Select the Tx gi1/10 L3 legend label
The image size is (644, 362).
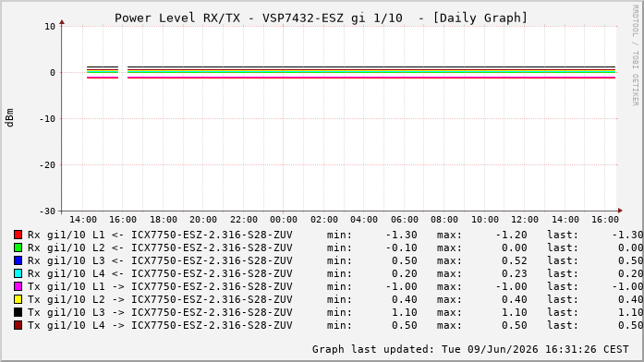[x=160, y=312]
